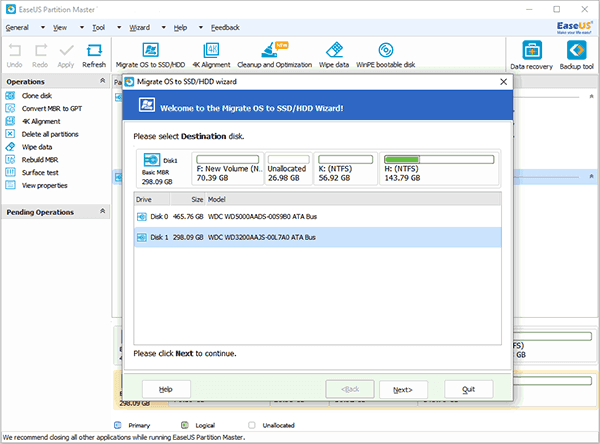Screen dimensions: 600x444
Task: Collapse the Pending Operations panel
Action: pos(102,211)
